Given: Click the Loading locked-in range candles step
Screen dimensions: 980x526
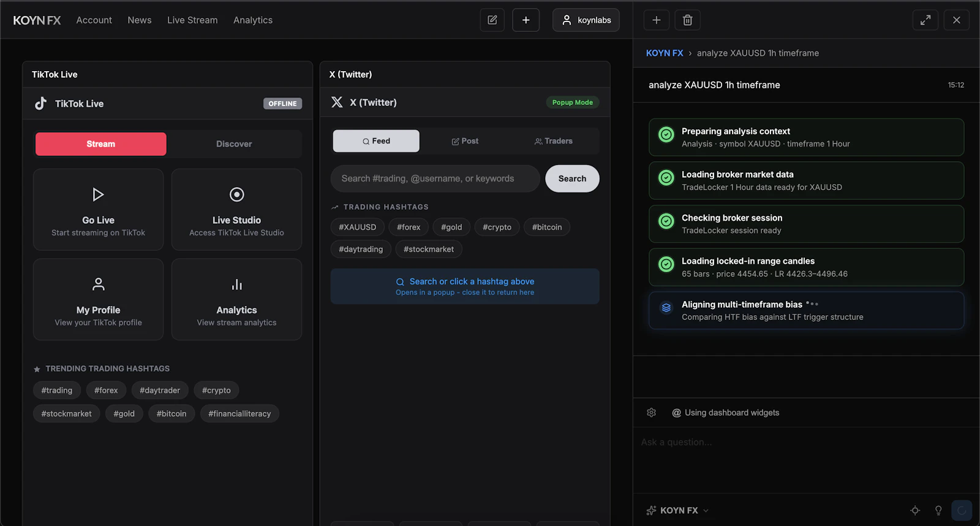Looking at the screenshot, I should [x=806, y=267].
